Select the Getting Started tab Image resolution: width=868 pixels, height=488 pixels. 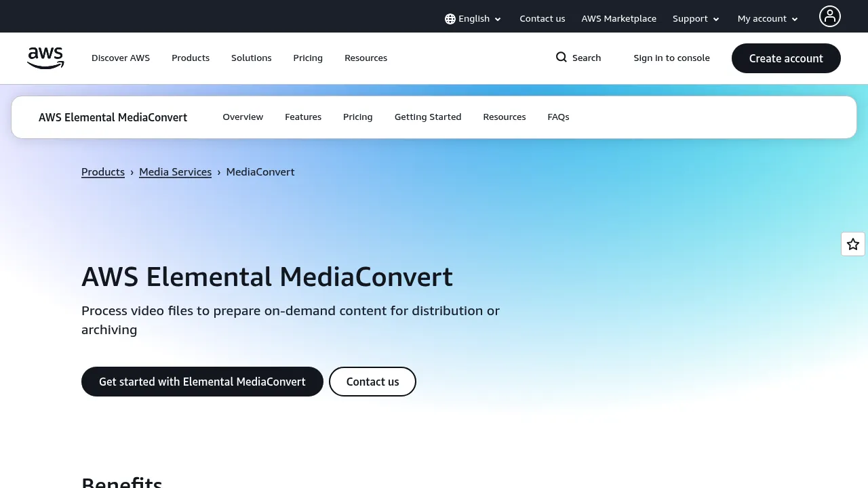(428, 117)
